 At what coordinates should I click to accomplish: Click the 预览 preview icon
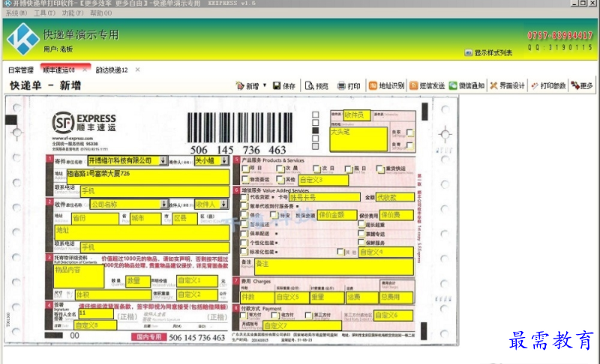pyautogui.click(x=310, y=86)
